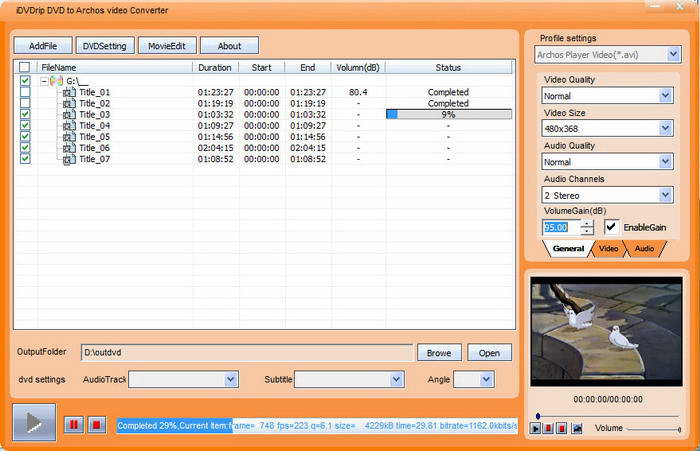700x451 pixels.
Task: Click the snapshot icon under preview
Action: pos(577,428)
